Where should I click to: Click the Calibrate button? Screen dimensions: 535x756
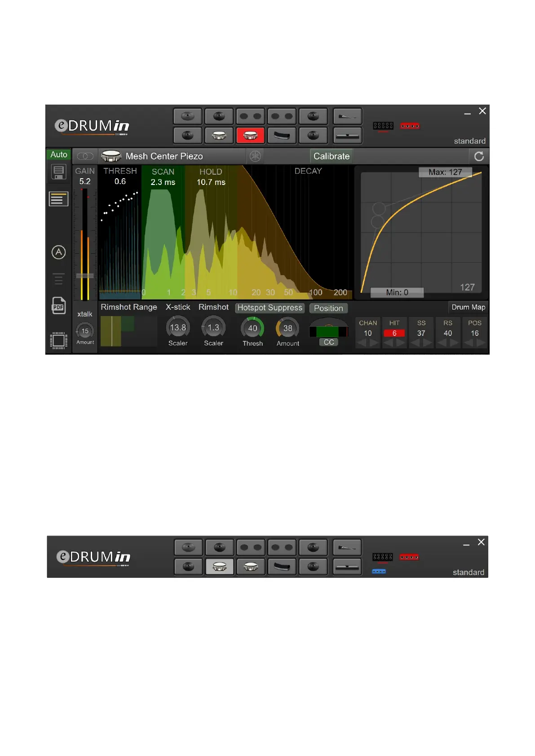pyautogui.click(x=332, y=156)
